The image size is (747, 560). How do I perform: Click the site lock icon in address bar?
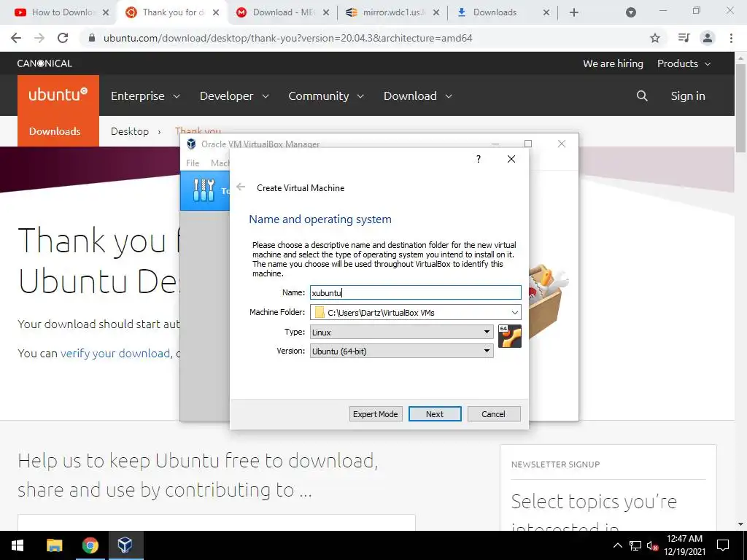[93, 38]
